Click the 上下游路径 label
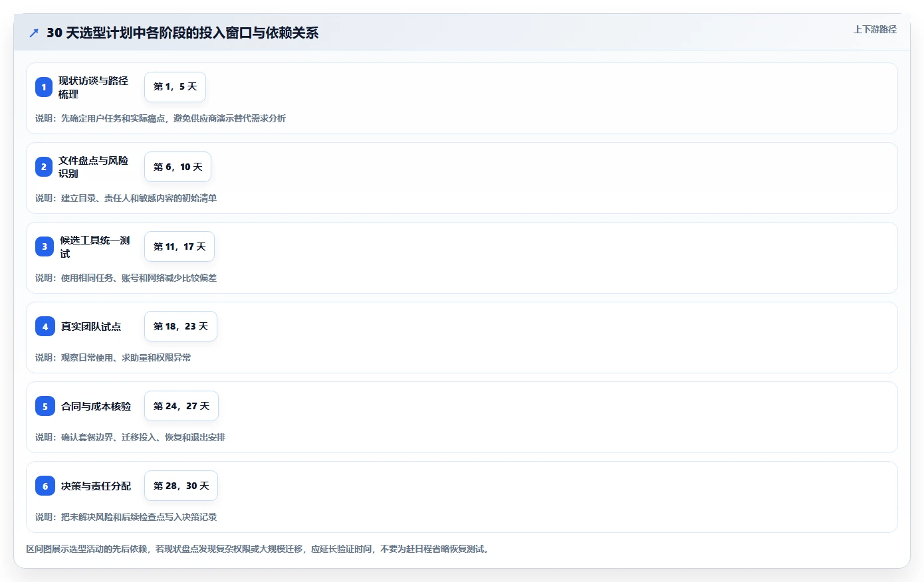This screenshot has height=582, width=924. [875, 29]
